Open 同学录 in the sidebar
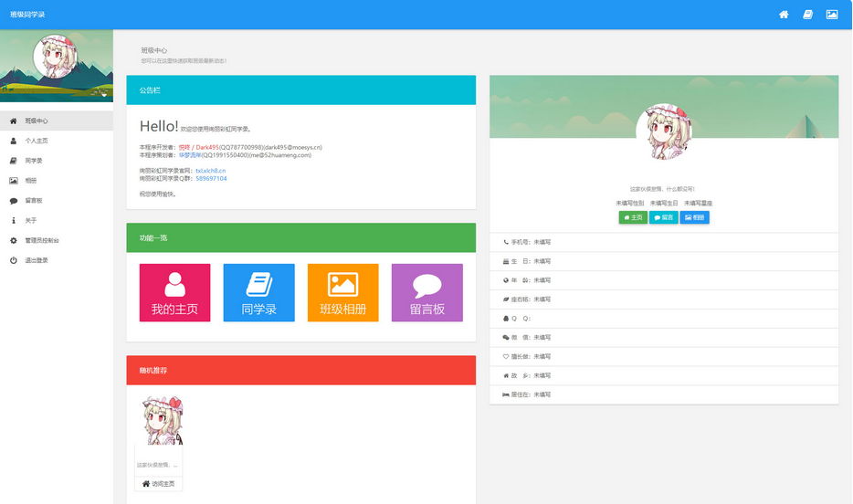The image size is (853, 504). click(x=57, y=161)
